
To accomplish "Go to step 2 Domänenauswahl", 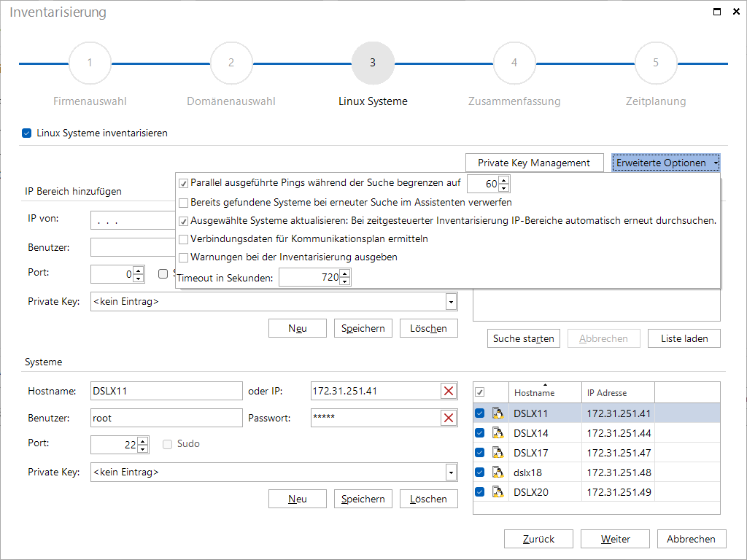I will 231,63.
